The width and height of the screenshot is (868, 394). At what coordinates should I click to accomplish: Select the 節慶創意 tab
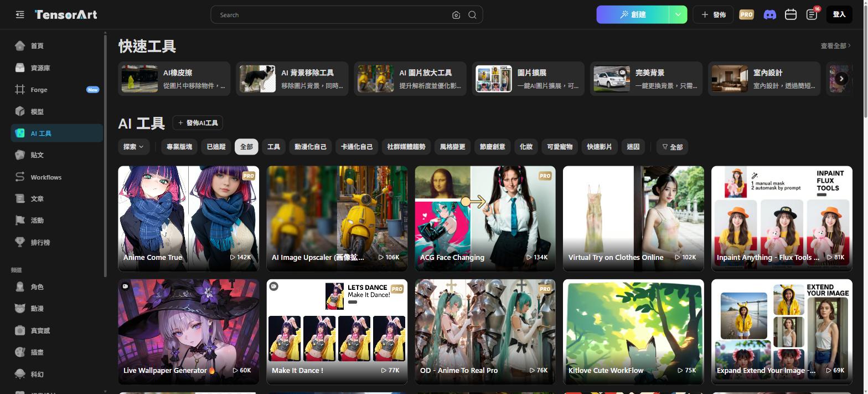[492, 147]
